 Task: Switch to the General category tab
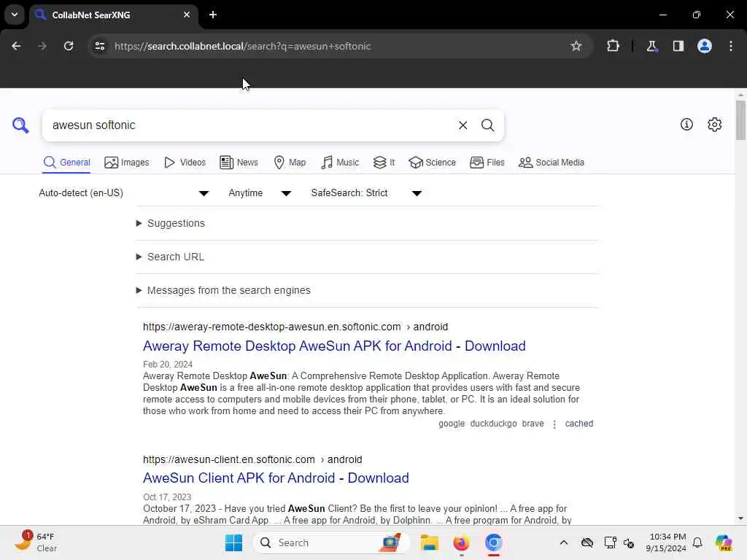point(66,163)
